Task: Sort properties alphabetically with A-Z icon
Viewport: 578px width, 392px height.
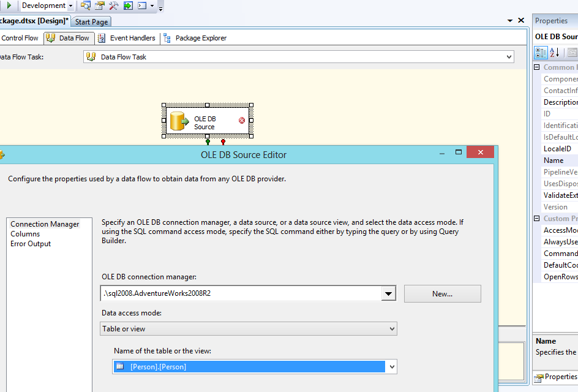Action: point(555,53)
